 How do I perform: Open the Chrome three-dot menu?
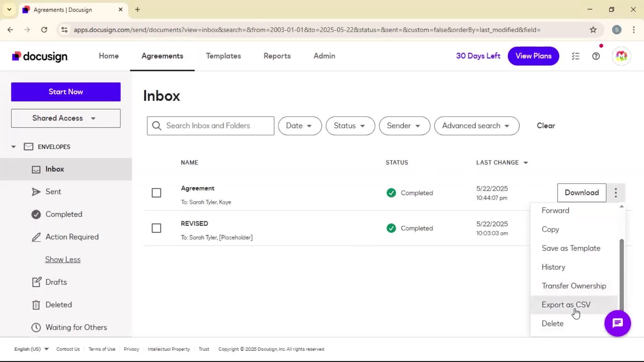(x=634, y=30)
